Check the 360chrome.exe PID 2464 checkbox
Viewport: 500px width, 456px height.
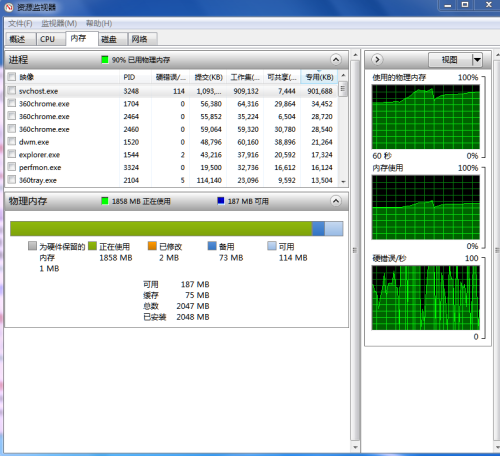12,116
